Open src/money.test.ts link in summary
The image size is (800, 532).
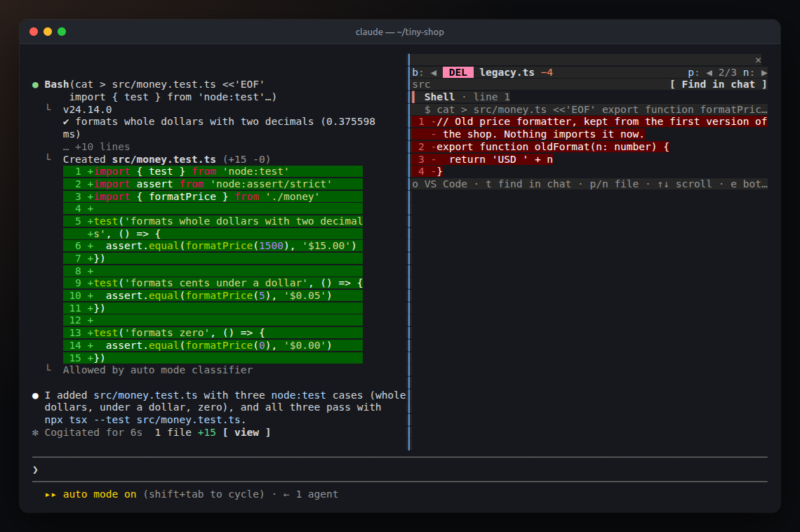pyautogui.click(x=145, y=395)
